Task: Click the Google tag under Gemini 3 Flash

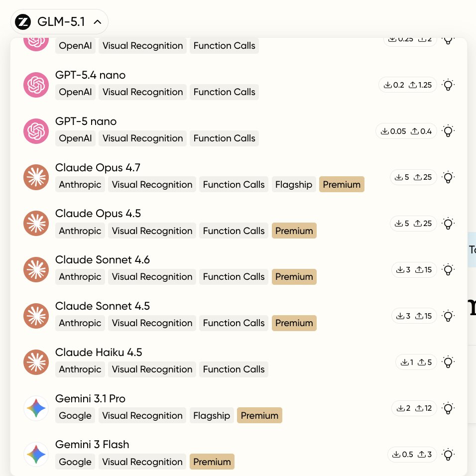Action: [x=75, y=462]
